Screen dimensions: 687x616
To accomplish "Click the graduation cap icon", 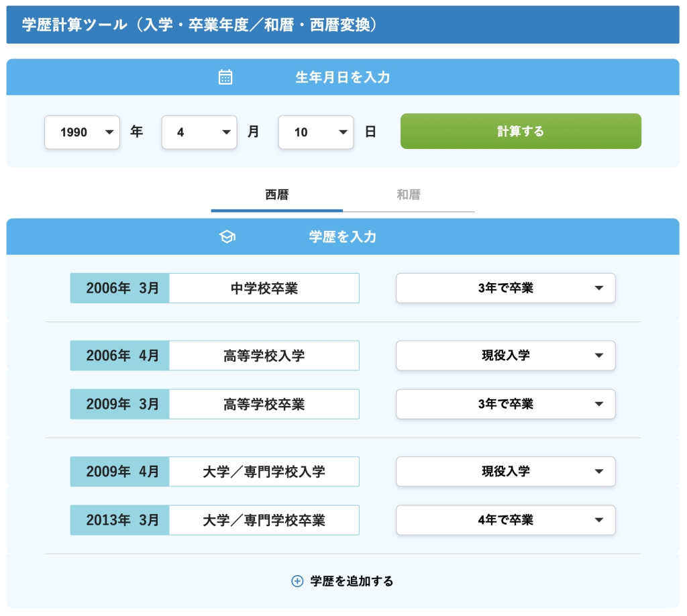I will click(x=227, y=237).
